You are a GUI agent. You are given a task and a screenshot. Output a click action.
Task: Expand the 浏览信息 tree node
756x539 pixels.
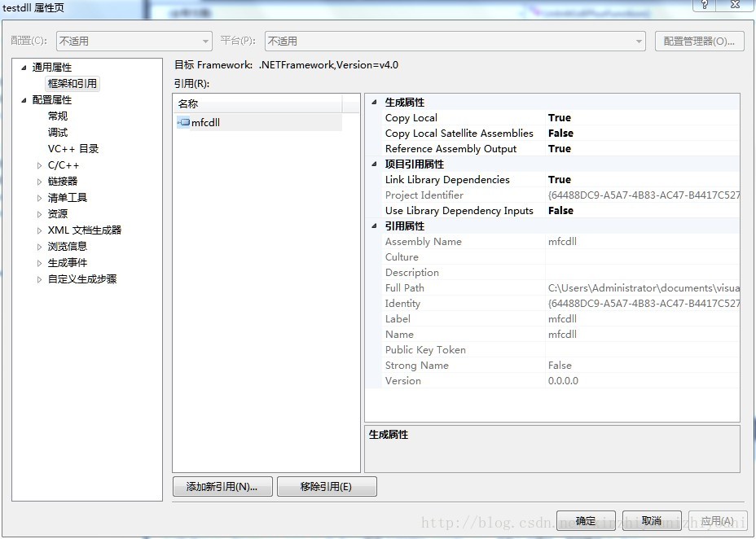point(40,247)
